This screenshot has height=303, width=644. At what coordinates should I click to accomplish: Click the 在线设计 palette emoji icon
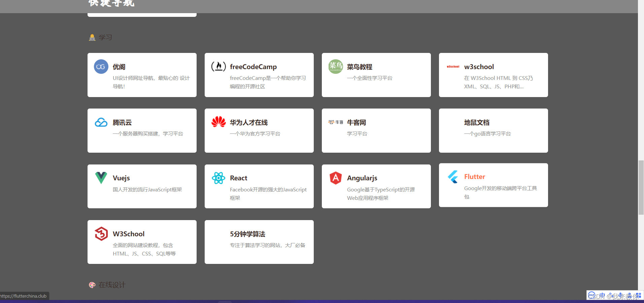click(92, 285)
